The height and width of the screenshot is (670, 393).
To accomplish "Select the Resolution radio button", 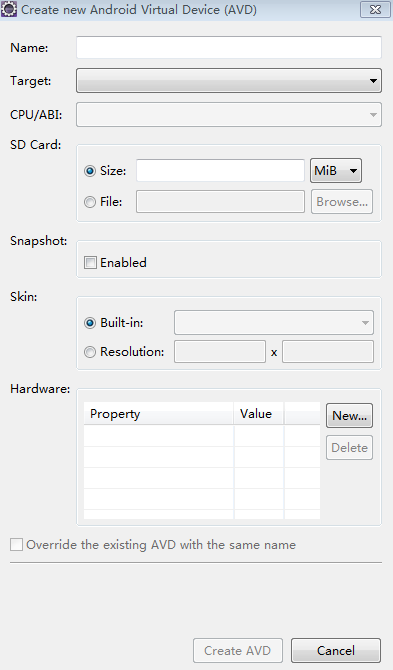I will [90, 352].
